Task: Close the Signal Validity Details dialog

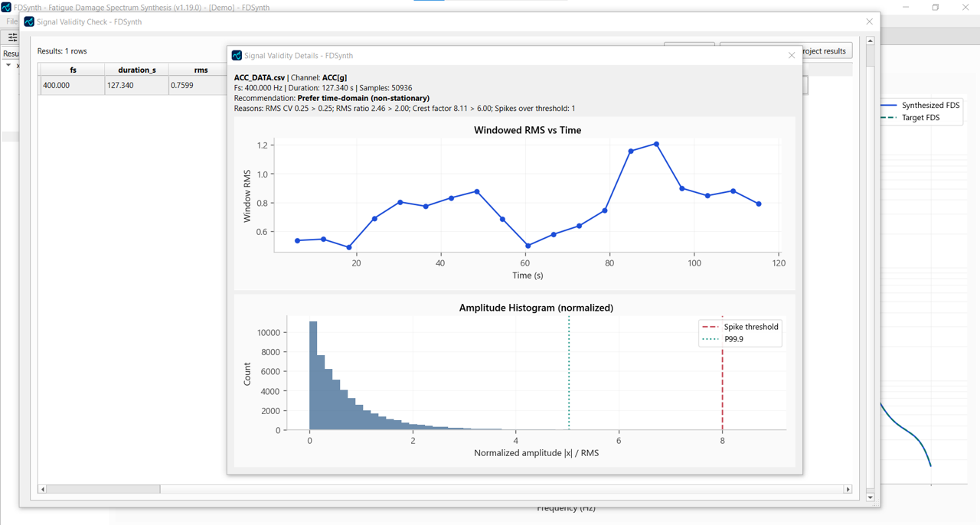Action: coord(791,55)
